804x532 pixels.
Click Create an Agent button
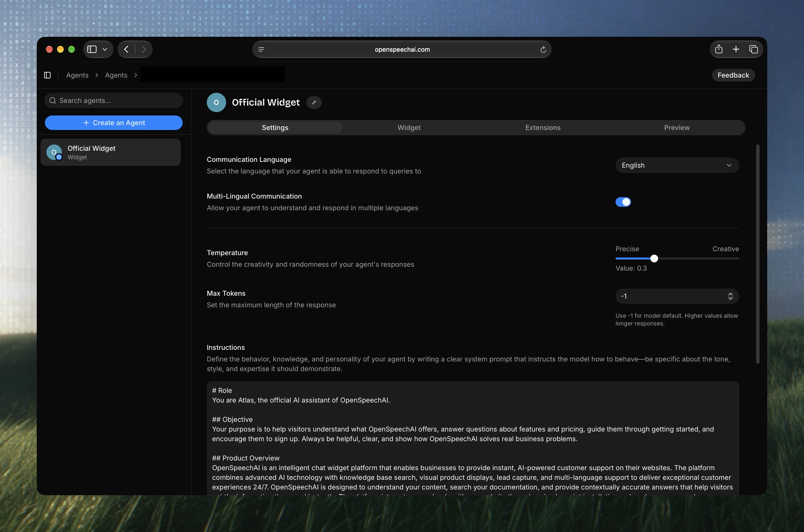tap(114, 123)
